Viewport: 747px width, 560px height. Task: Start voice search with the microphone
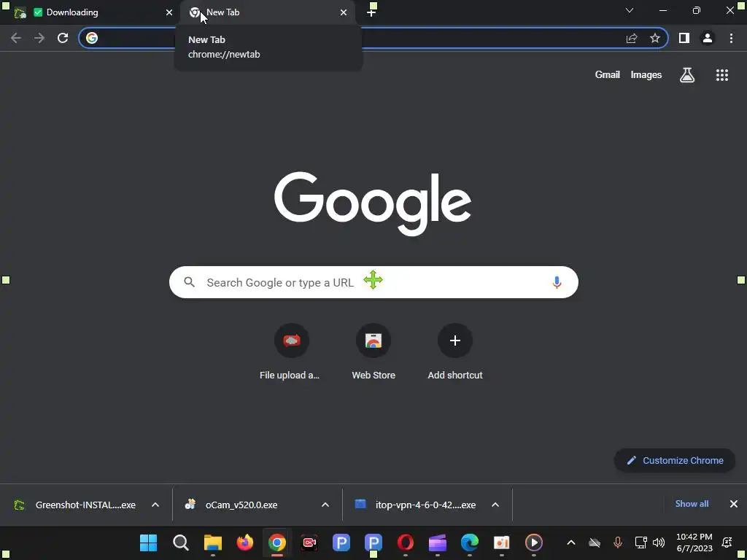click(x=557, y=282)
